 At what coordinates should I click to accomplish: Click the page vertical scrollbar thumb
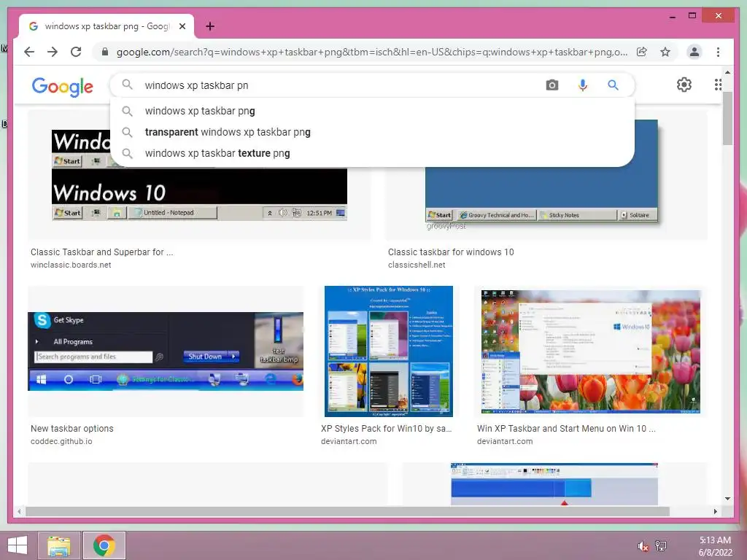pos(727,119)
